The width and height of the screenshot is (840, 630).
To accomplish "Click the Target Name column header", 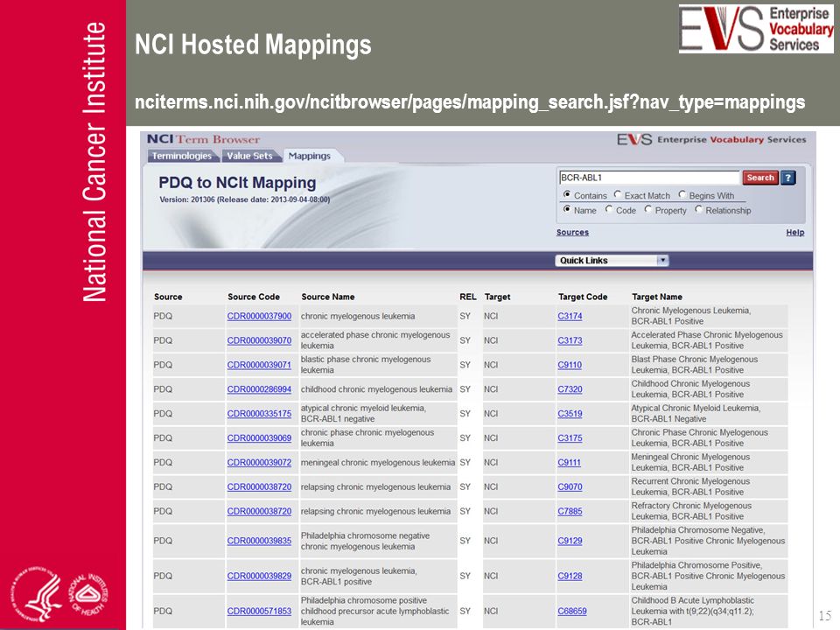I will point(657,297).
